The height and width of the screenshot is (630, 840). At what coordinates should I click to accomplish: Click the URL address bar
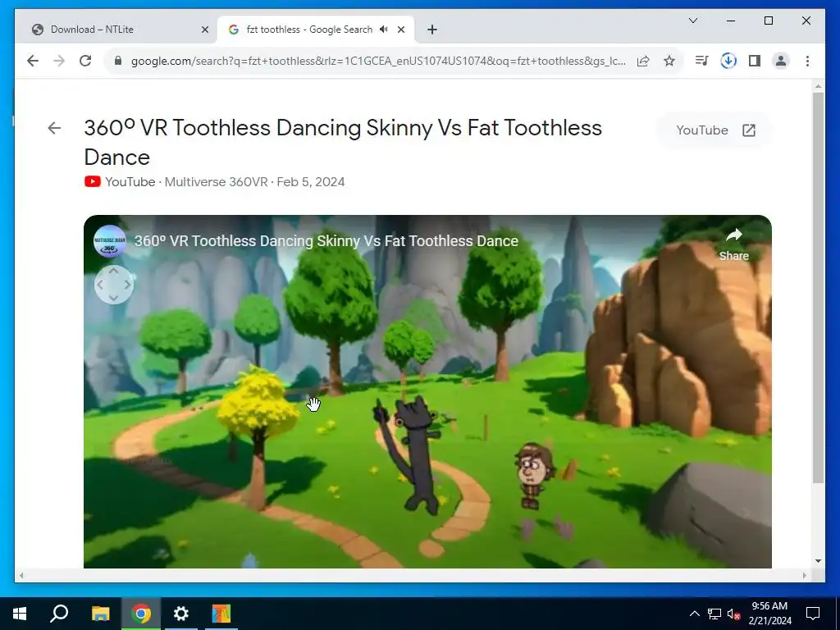[377, 61]
